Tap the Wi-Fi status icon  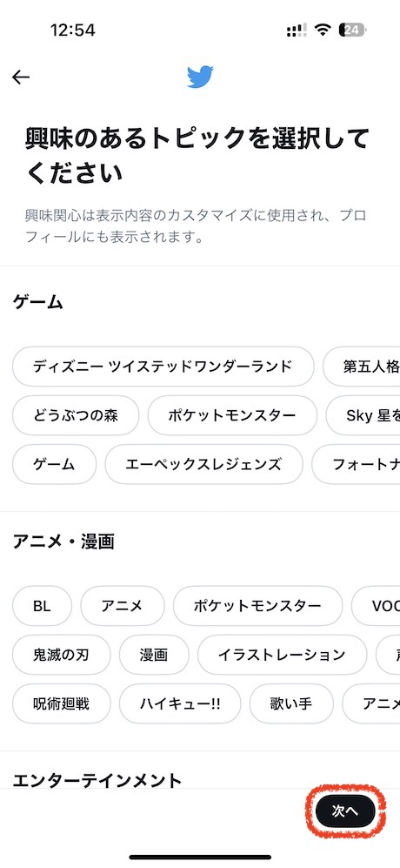point(322,30)
